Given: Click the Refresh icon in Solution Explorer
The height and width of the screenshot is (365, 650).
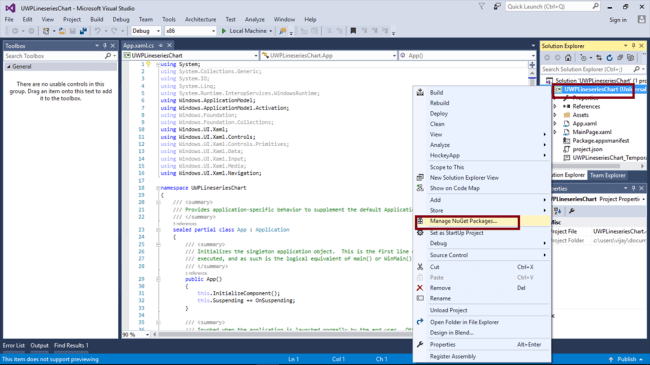Looking at the screenshot, I should tap(609, 58).
